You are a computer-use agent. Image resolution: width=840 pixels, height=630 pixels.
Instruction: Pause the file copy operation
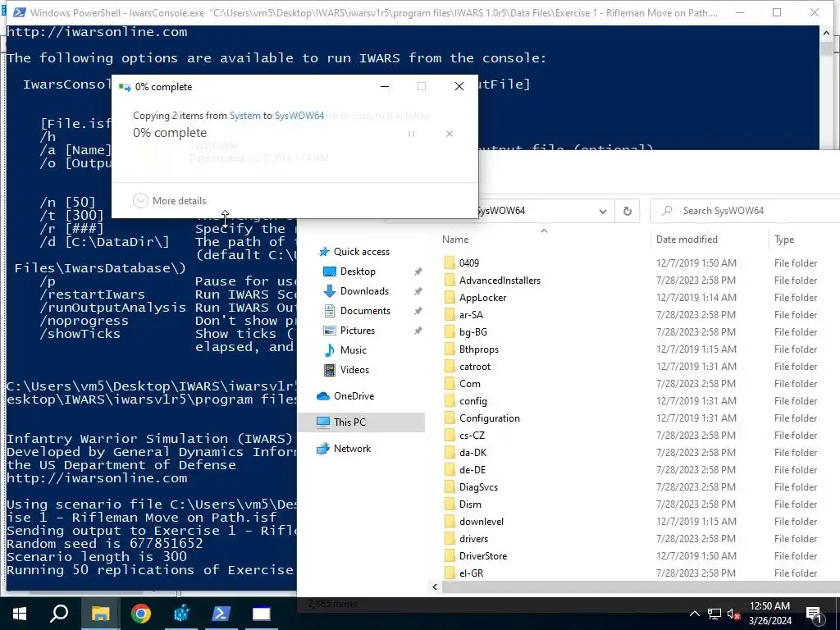click(x=412, y=134)
